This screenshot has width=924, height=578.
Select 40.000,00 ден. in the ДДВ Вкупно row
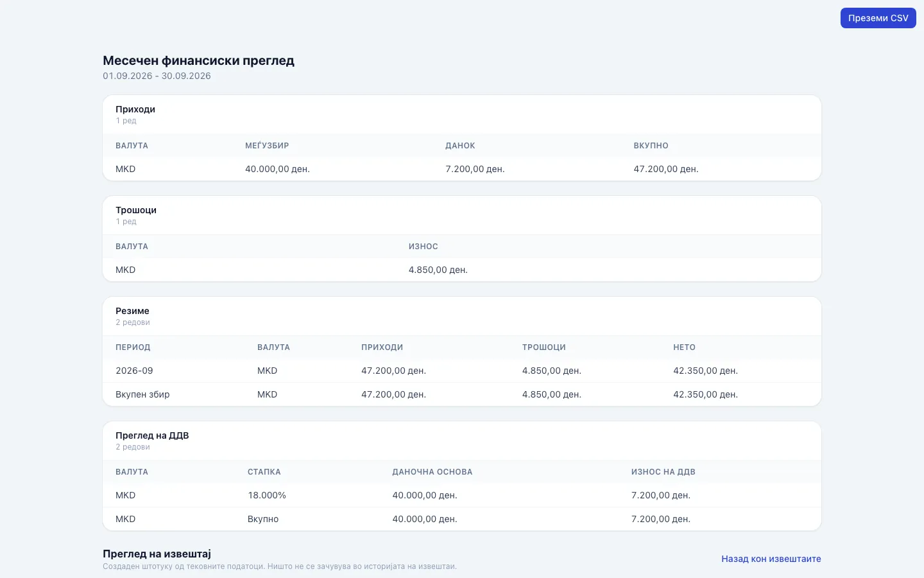424,519
